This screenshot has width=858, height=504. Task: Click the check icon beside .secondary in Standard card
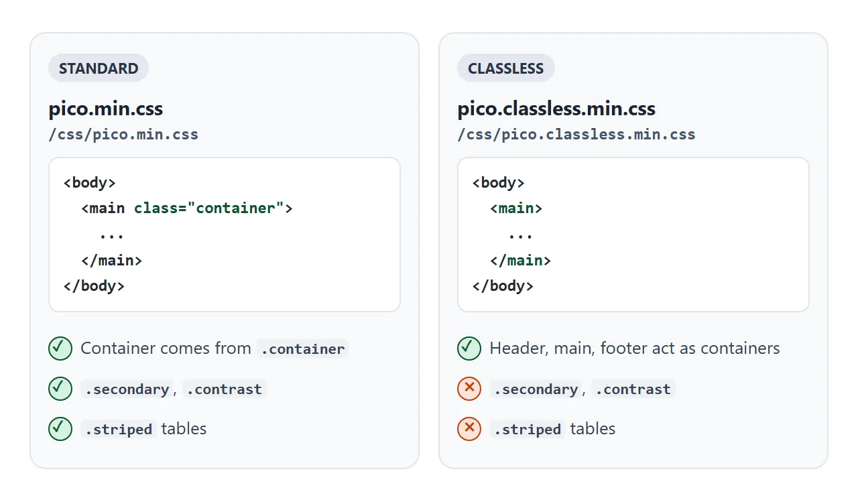pos(60,389)
